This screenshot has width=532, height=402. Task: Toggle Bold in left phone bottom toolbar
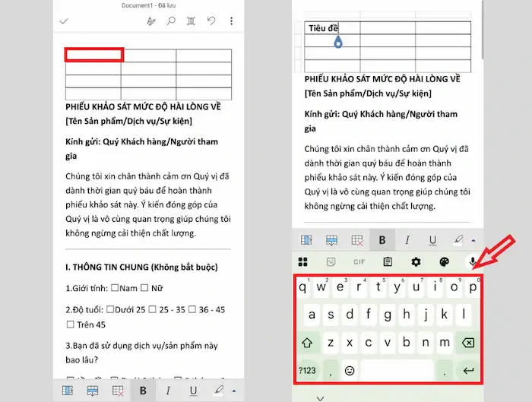tap(143, 391)
